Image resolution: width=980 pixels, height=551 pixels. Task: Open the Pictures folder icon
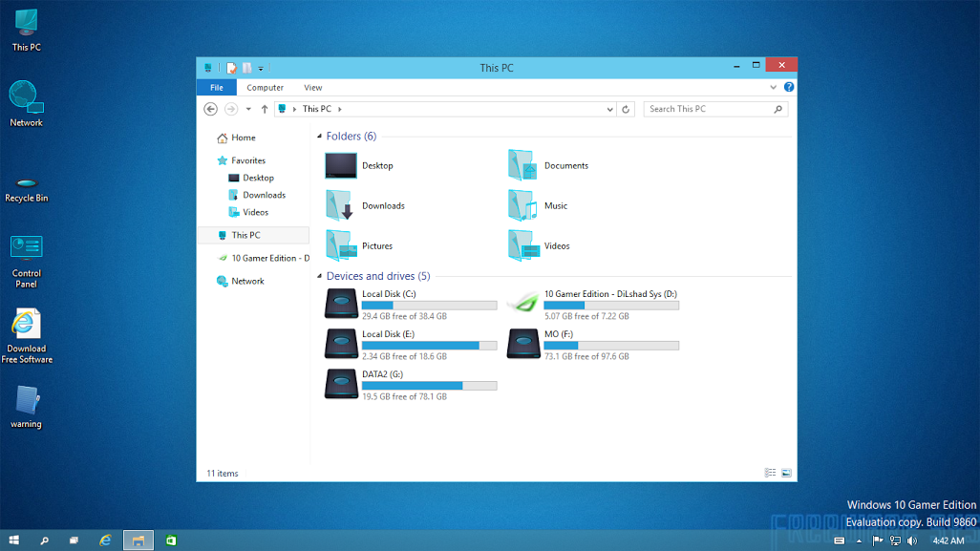click(x=341, y=245)
